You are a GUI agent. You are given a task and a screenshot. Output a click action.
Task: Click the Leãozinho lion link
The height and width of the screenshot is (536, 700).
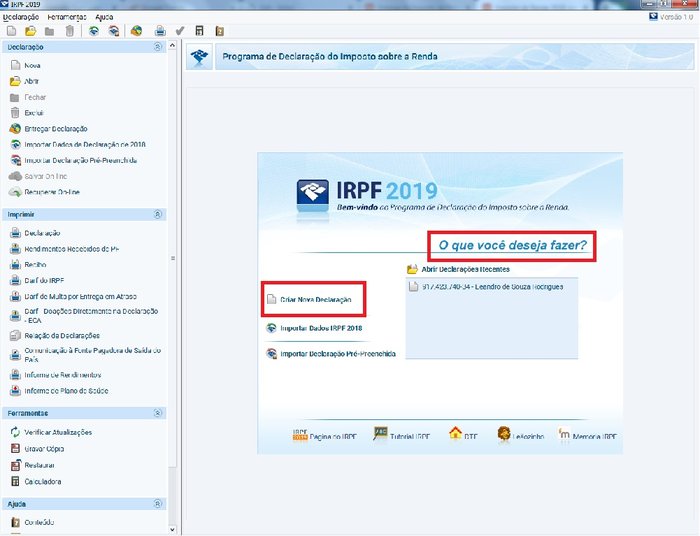click(x=521, y=434)
